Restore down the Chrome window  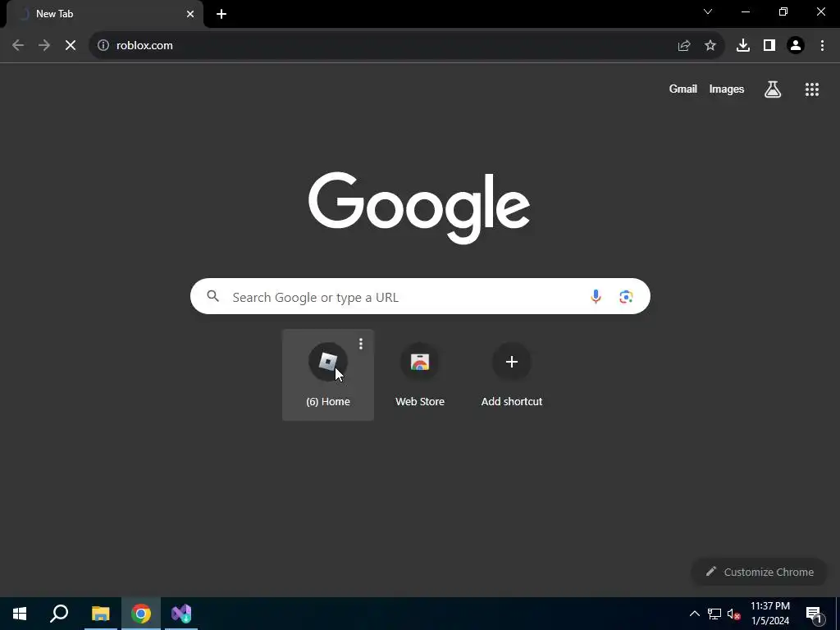coord(783,11)
